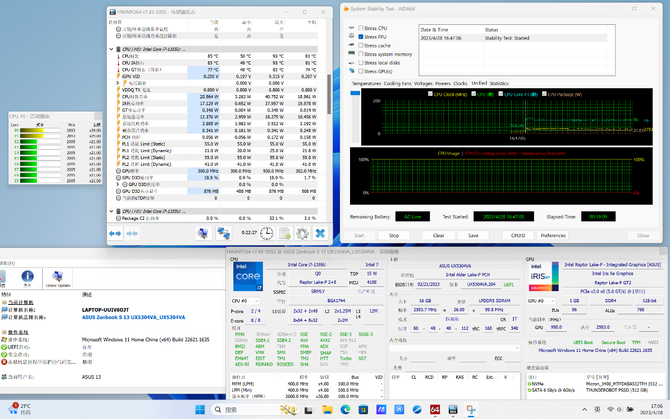Click the log-file icon with green plus
The image size is (670, 419).
point(285,233)
